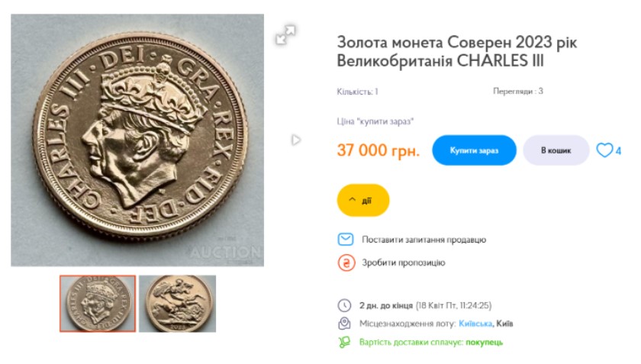Expand the yellow "дії" actions dropdown
641x364 pixels.
(x=363, y=201)
